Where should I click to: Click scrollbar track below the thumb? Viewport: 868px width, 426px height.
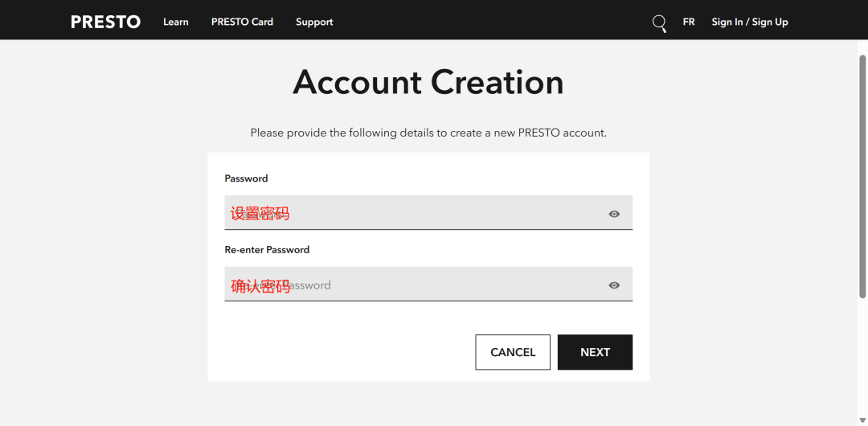point(862,356)
